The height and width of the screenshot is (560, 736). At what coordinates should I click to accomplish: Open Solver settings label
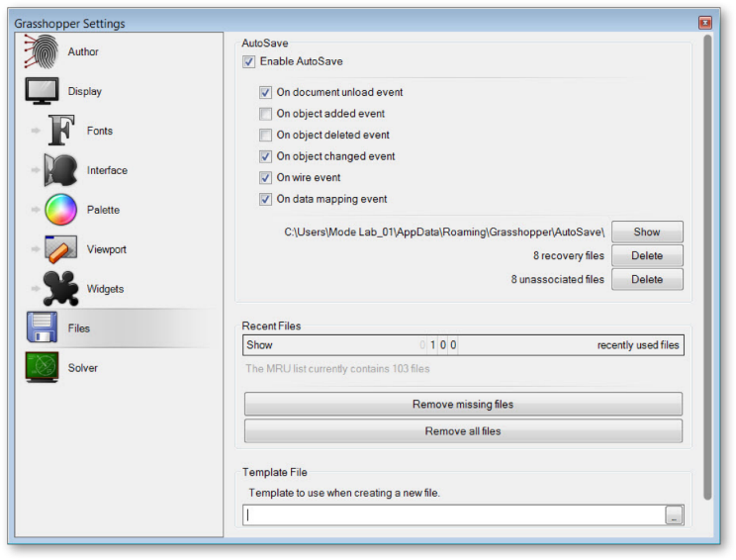(83, 367)
